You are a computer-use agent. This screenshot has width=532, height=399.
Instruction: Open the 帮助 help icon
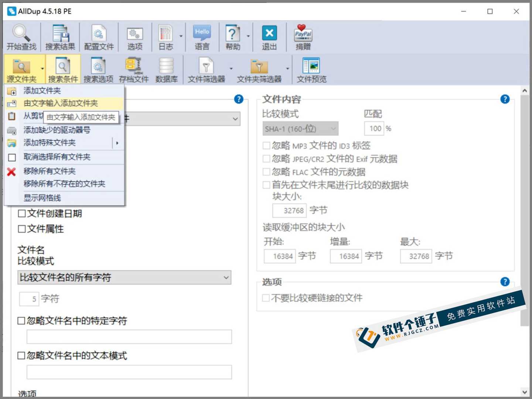pos(232,34)
